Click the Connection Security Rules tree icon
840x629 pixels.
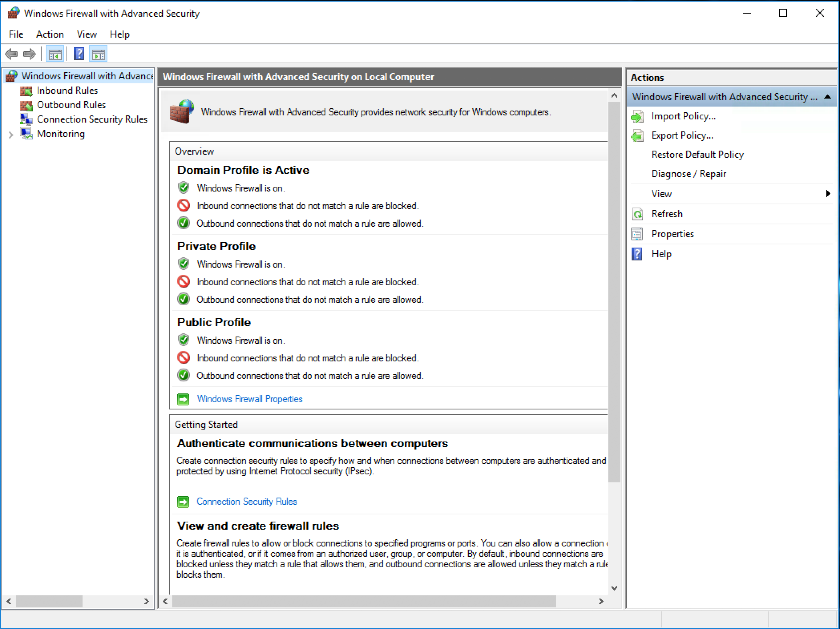coord(26,119)
